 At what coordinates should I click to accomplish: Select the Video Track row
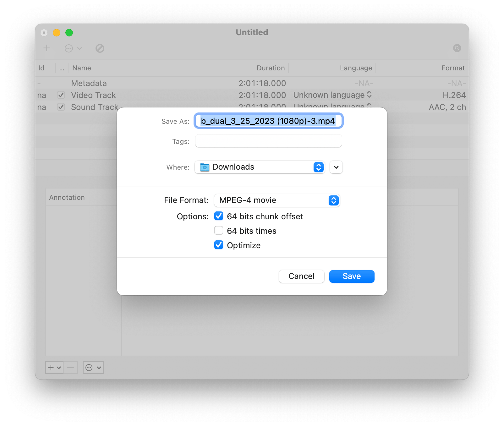(93, 95)
